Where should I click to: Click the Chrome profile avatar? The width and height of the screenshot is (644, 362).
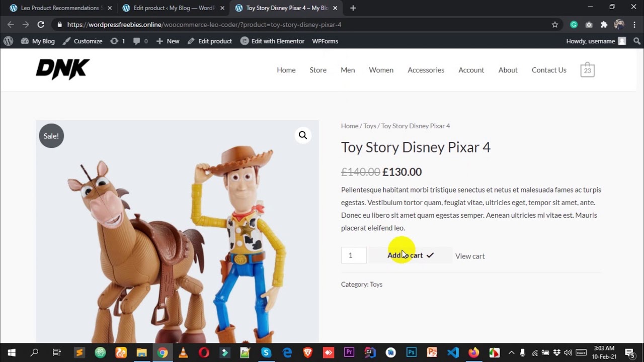[x=619, y=25]
